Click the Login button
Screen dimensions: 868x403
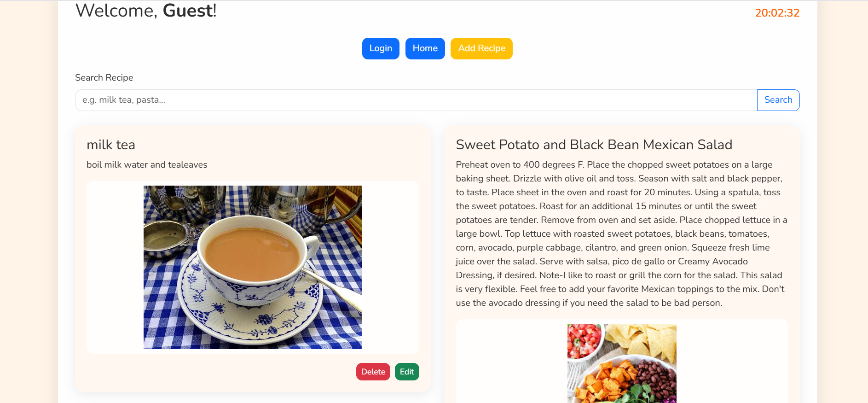tap(381, 48)
